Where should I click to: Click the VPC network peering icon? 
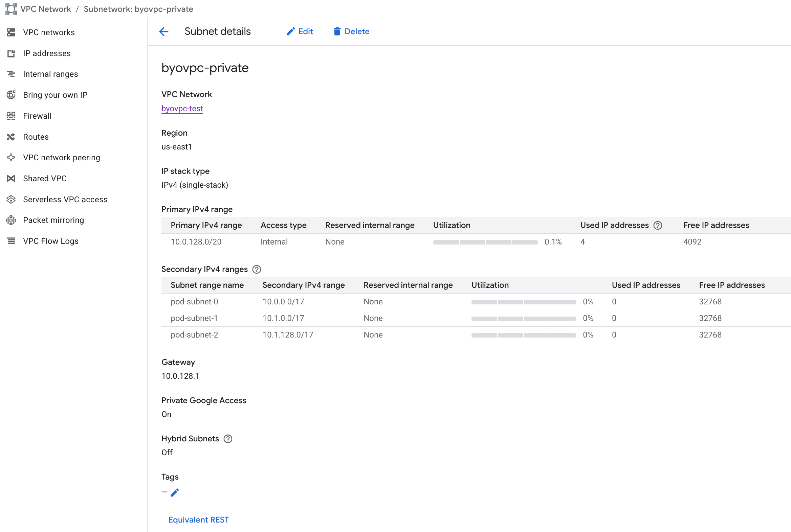tap(11, 157)
